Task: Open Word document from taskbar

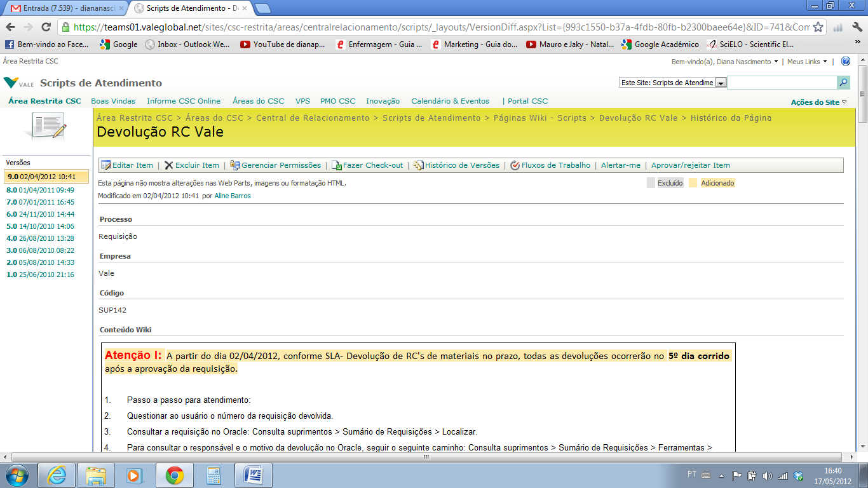Action: [x=253, y=475]
